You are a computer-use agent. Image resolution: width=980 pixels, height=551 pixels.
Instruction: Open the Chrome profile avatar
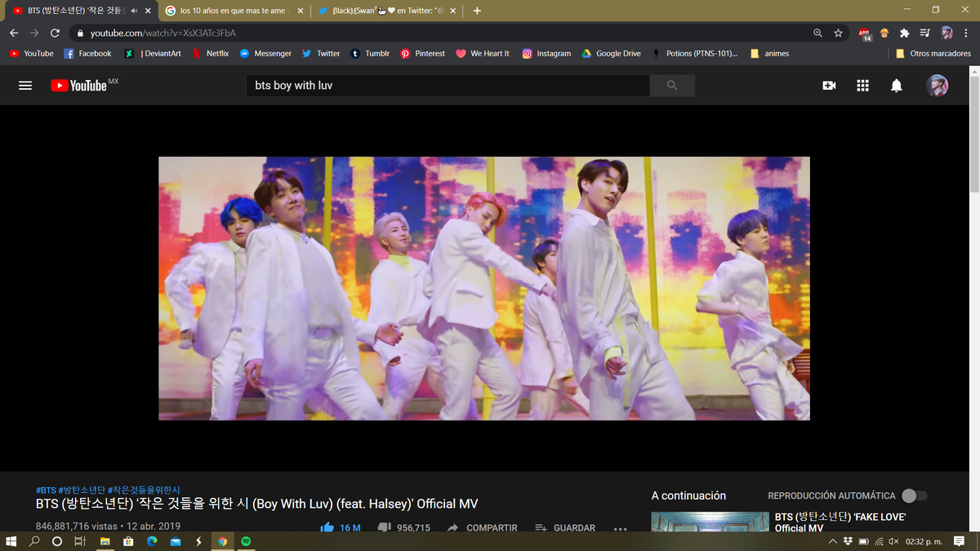947,33
